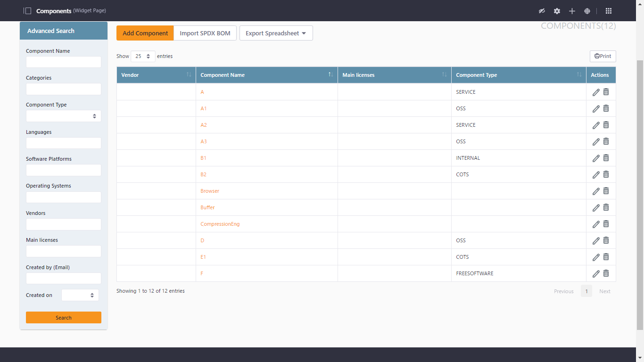Click inside the Component Name search field
This screenshot has height=362, width=644.
pyautogui.click(x=63, y=62)
